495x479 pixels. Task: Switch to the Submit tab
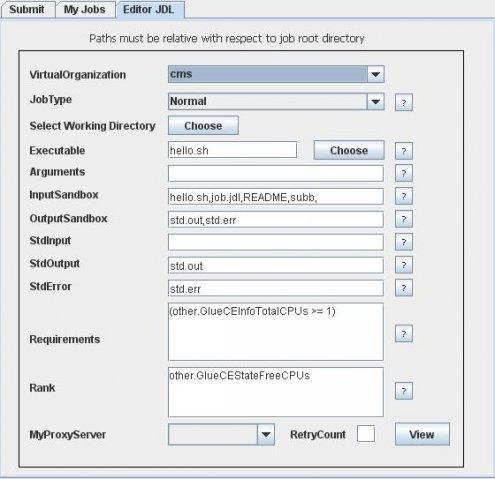[x=27, y=9]
